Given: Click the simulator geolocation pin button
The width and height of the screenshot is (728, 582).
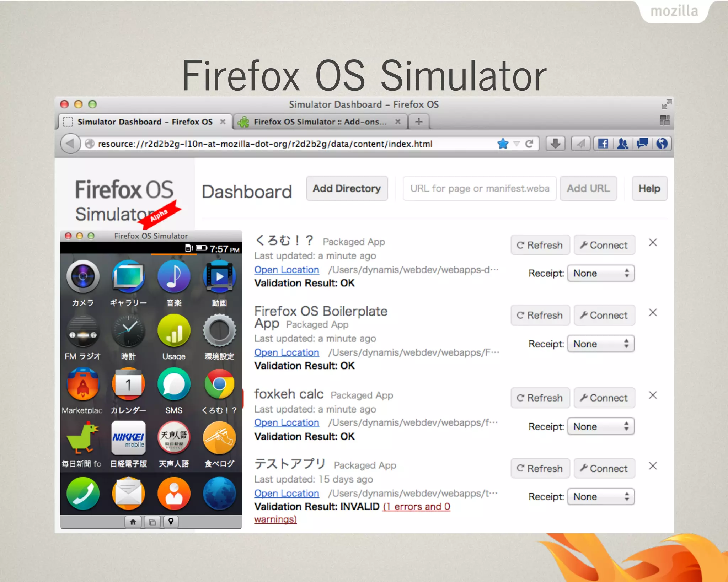Looking at the screenshot, I should [171, 522].
